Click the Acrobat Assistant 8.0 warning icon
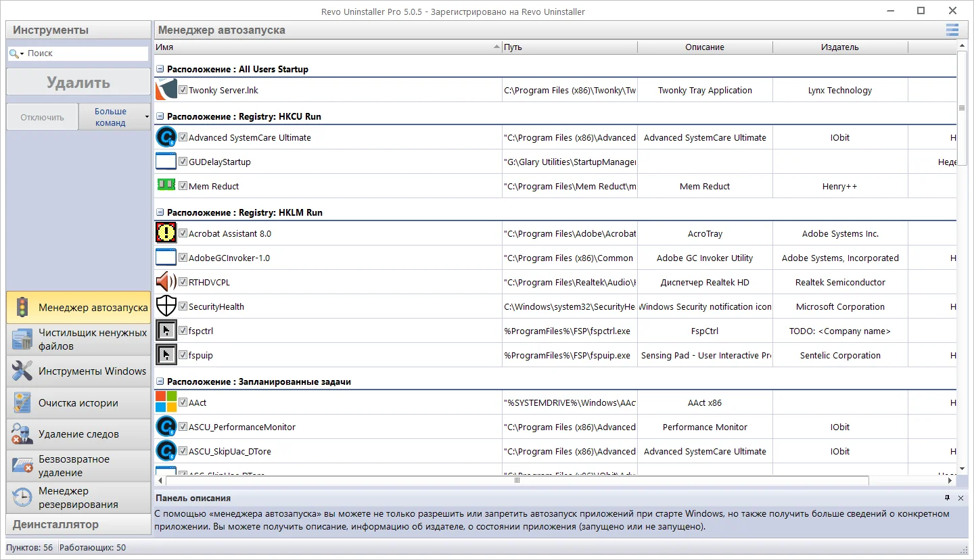This screenshot has width=974, height=560. coord(166,233)
